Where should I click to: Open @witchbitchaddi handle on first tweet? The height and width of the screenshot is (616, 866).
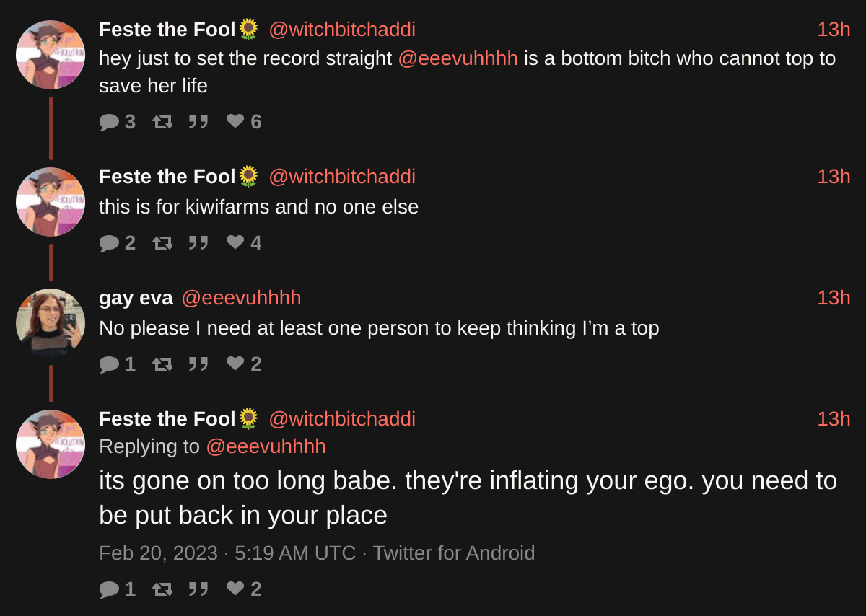tap(341, 30)
